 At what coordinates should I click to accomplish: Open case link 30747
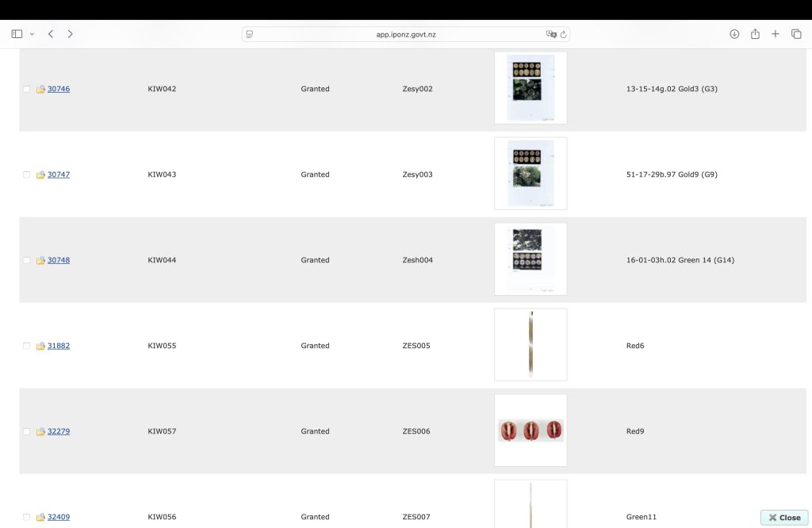point(59,174)
